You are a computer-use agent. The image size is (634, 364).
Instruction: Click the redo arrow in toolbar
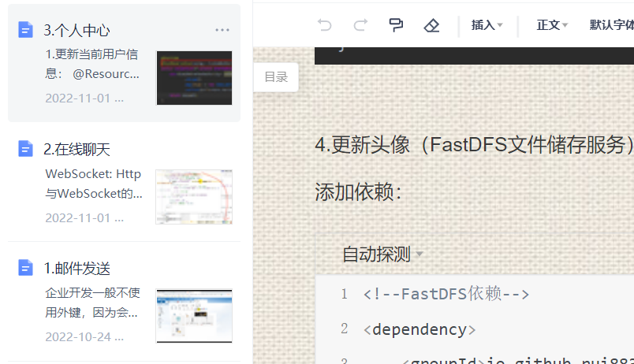360,25
